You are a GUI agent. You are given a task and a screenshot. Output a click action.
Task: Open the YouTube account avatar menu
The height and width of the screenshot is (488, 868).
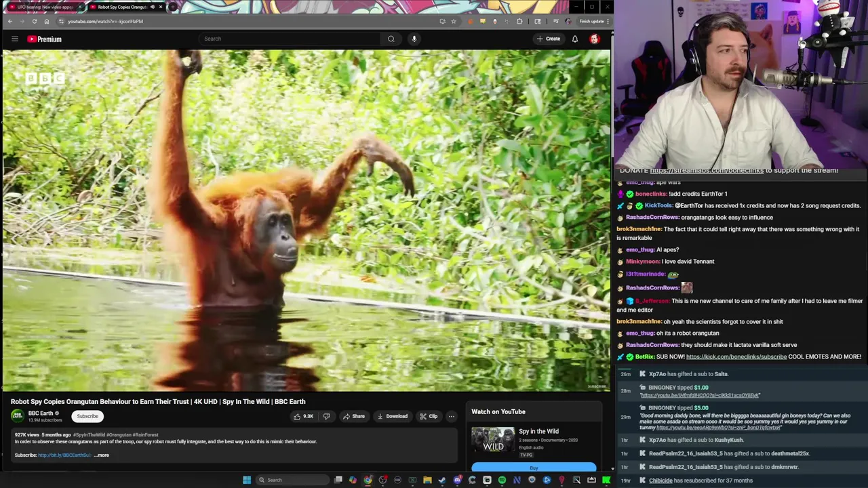click(x=595, y=39)
